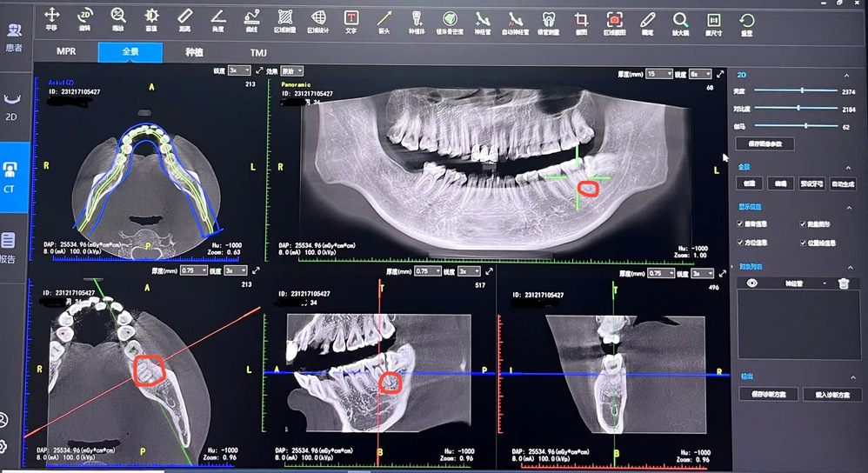
Task: Select the Text (文字) annotation tool
Action: click(351, 20)
